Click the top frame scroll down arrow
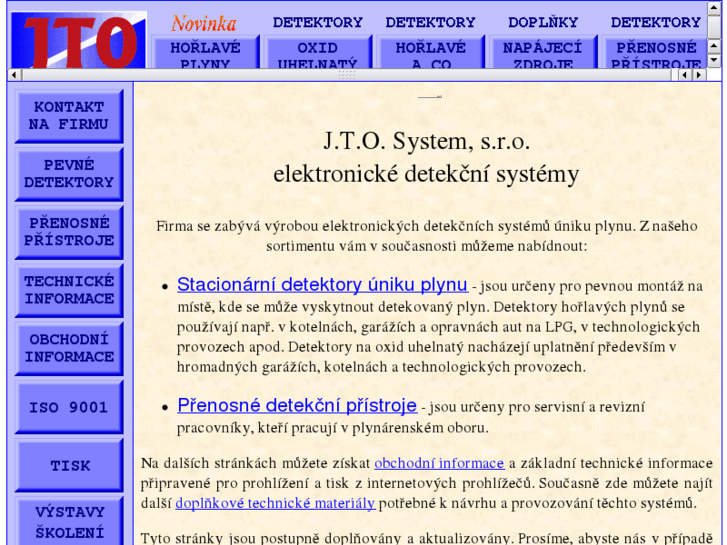This screenshot has height=545, width=727. [714, 61]
